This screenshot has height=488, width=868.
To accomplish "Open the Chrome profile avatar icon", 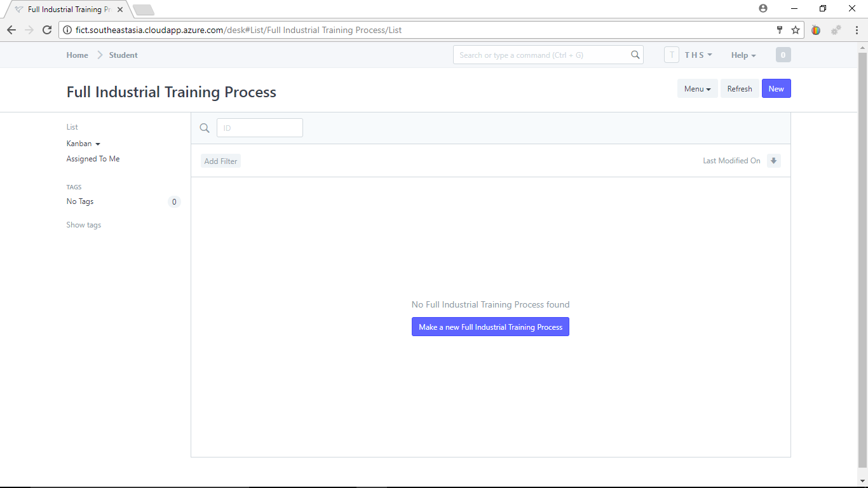I will (x=763, y=8).
